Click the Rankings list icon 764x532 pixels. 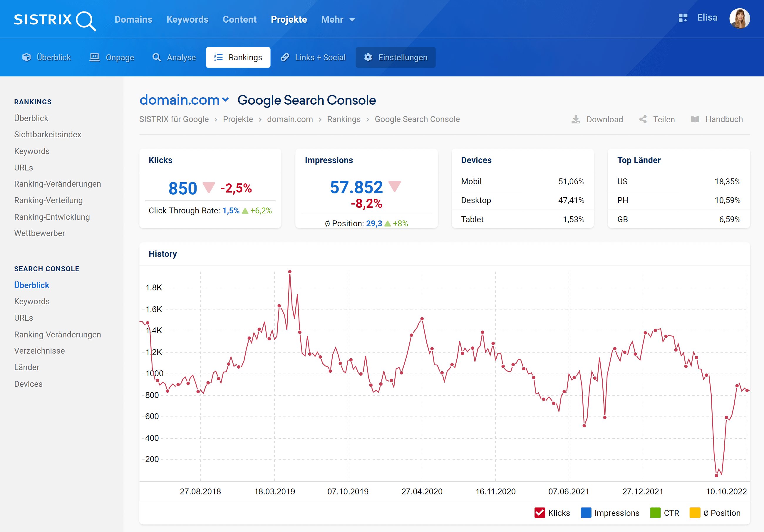click(x=218, y=57)
